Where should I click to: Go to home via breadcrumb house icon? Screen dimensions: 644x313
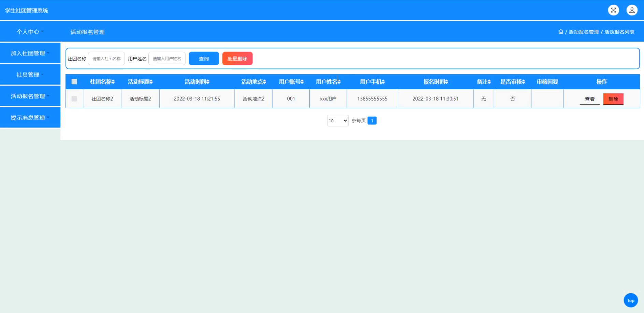coord(560,32)
